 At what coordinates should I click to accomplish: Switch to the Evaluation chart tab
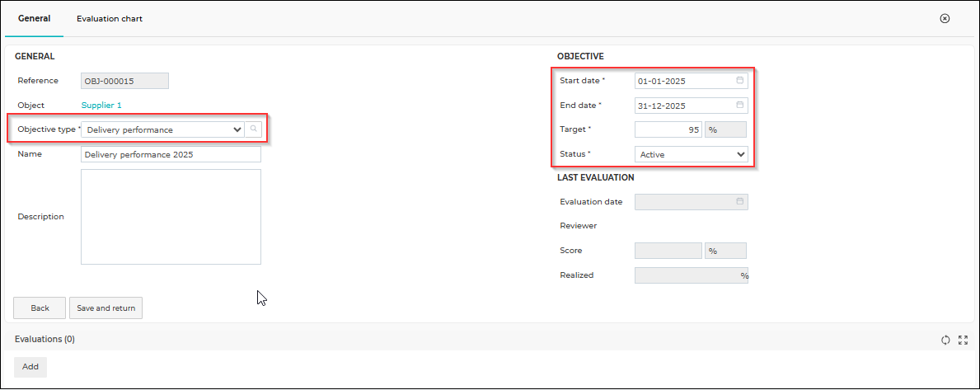(110, 19)
